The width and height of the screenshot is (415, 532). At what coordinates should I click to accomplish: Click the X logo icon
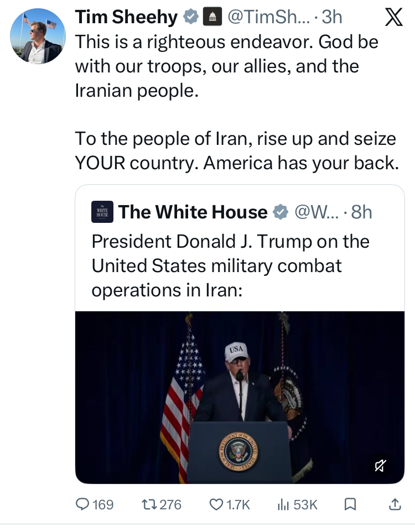[x=393, y=18]
